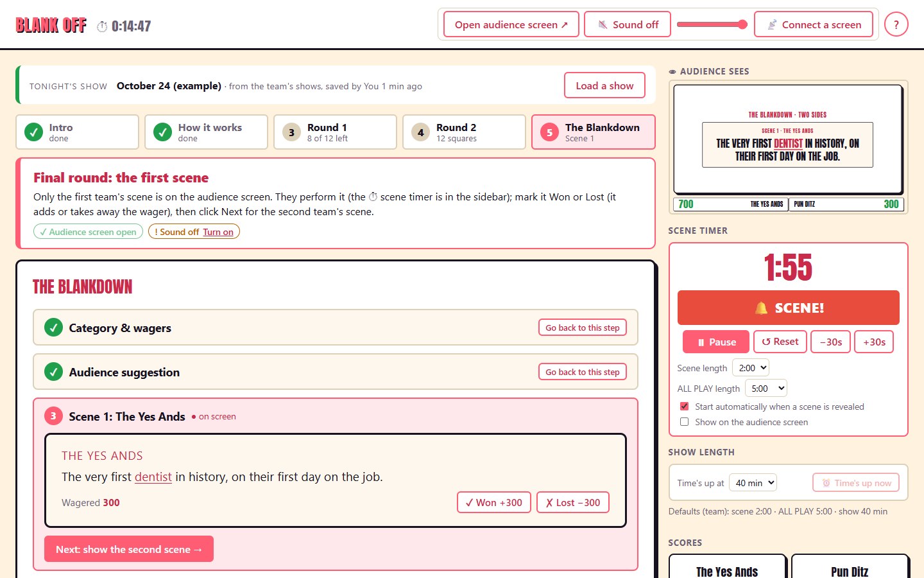Click the number 3 badge on Round 1

pyautogui.click(x=291, y=132)
